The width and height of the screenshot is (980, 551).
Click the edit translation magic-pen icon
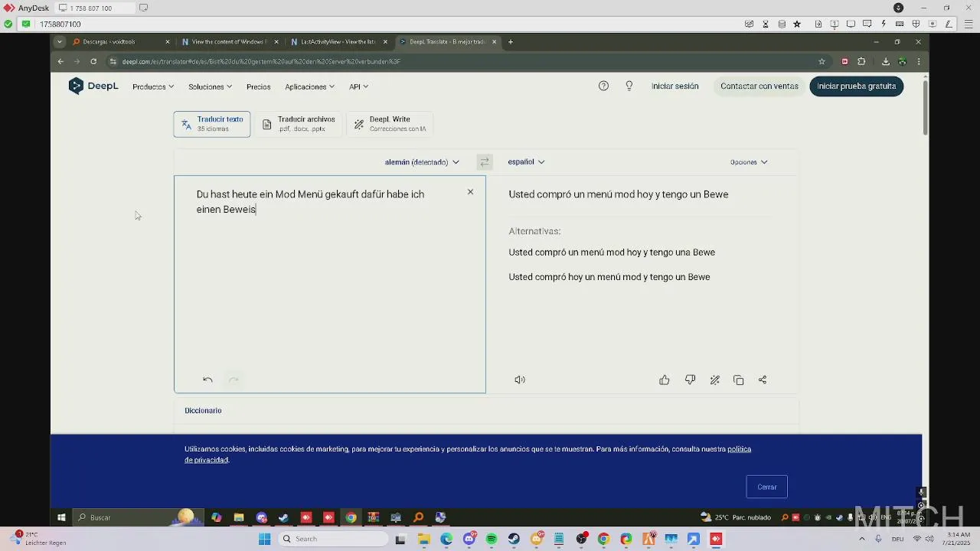pos(714,380)
